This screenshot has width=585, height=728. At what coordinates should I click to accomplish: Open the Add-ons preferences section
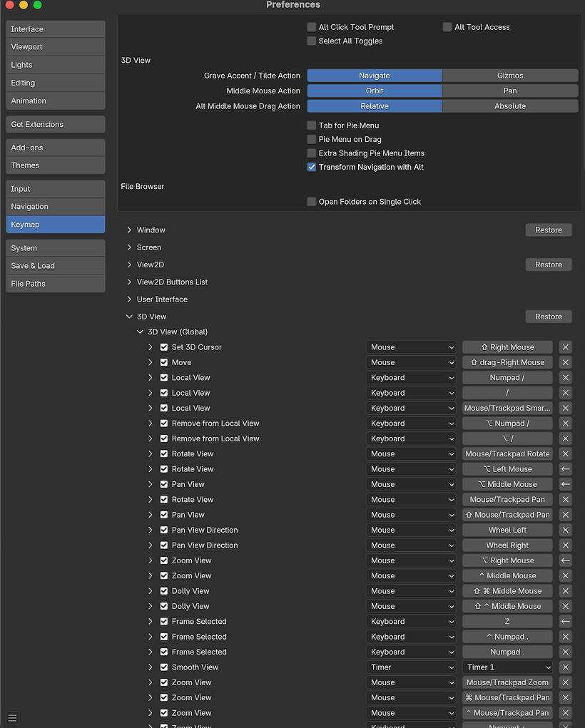point(55,148)
